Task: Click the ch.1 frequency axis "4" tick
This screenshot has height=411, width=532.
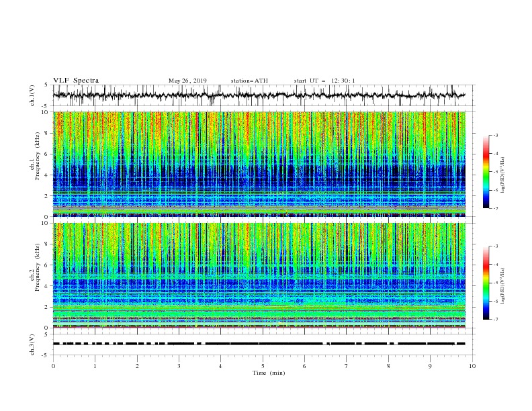Action: coord(47,175)
